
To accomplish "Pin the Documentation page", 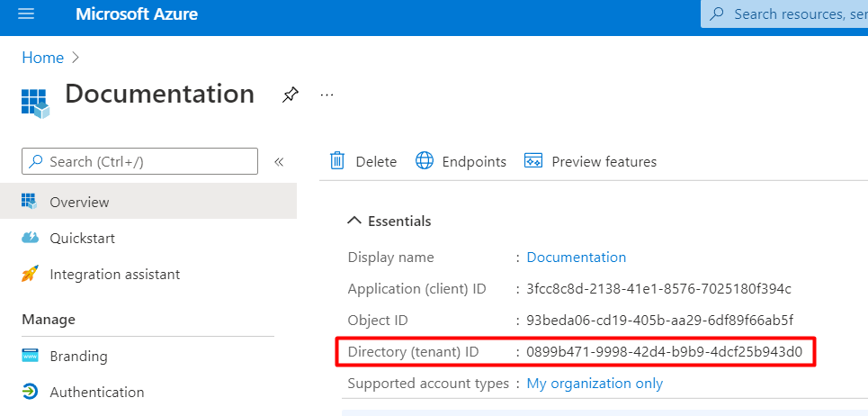I will coord(290,95).
